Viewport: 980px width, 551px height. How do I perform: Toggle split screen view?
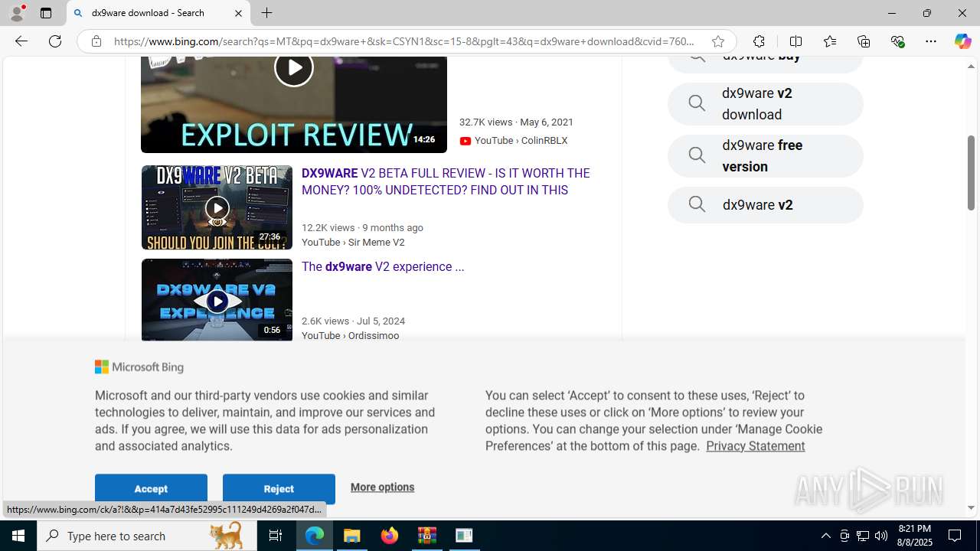click(x=795, y=41)
